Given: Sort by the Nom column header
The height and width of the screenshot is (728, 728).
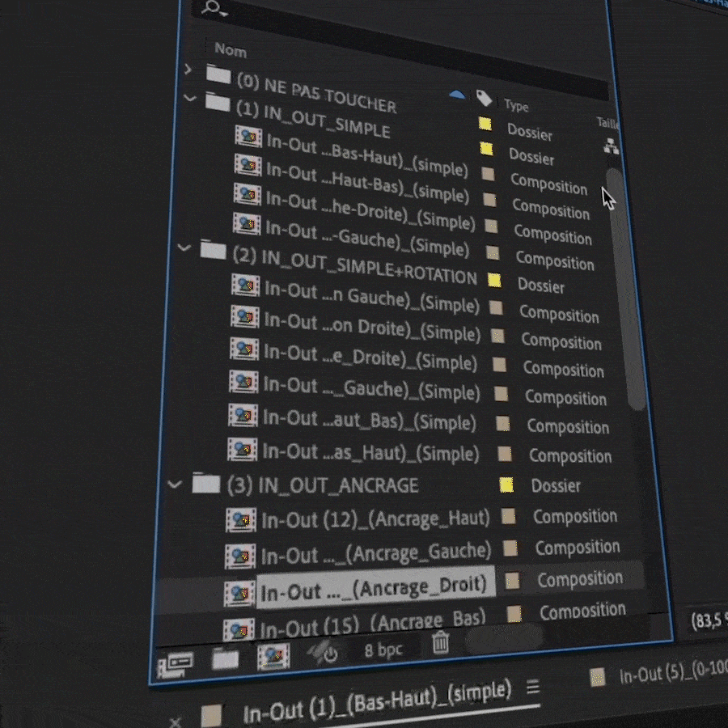Looking at the screenshot, I should click(231, 50).
